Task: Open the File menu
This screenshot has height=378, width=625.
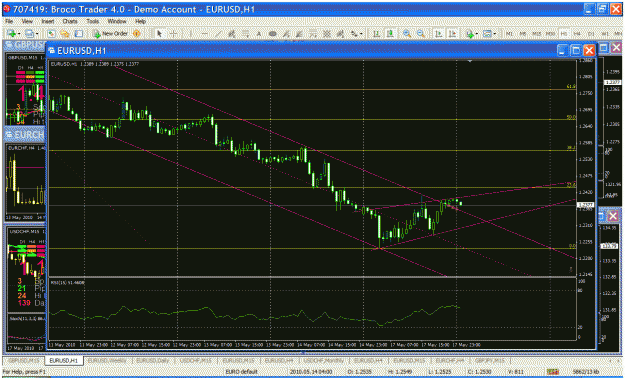Action: (9, 21)
